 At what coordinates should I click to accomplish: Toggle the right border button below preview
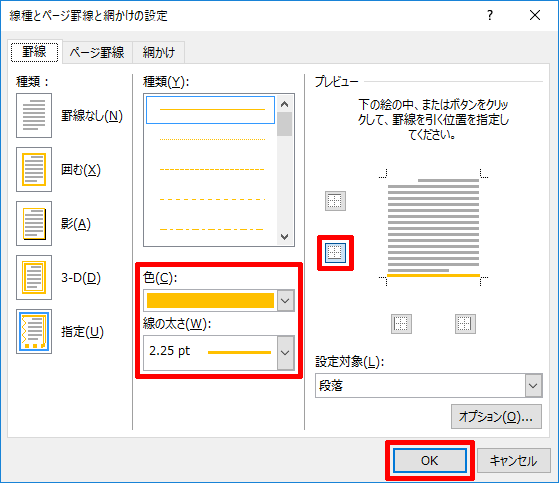[465, 324]
